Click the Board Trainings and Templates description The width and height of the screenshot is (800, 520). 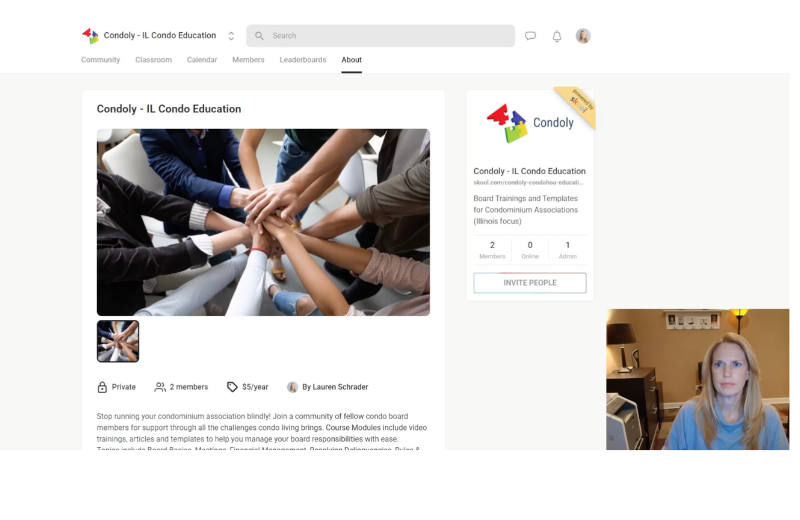(x=526, y=210)
